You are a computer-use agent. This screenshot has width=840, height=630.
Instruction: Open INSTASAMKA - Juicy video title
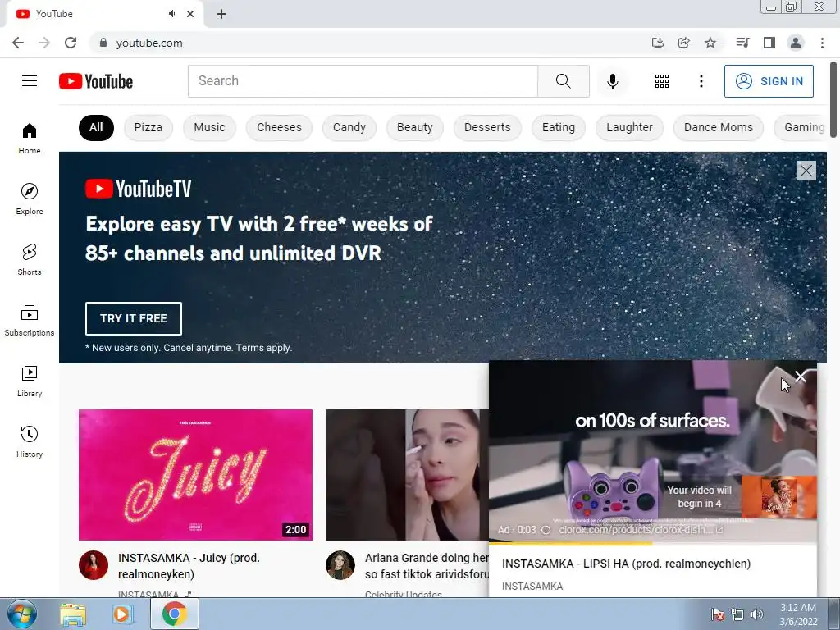tap(189, 566)
